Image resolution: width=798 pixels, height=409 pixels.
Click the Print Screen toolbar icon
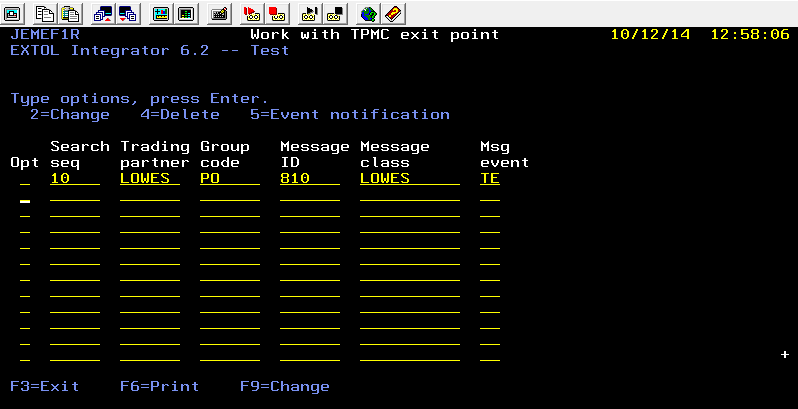tap(12, 14)
